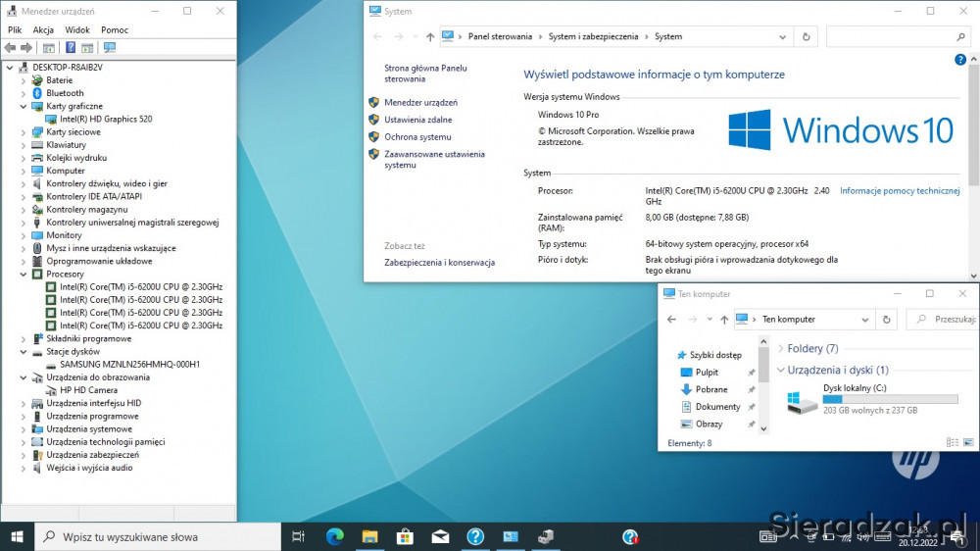Open Menedżer urządzeń link in System window
This screenshot has height=551, width=980.
pos(420,103)
